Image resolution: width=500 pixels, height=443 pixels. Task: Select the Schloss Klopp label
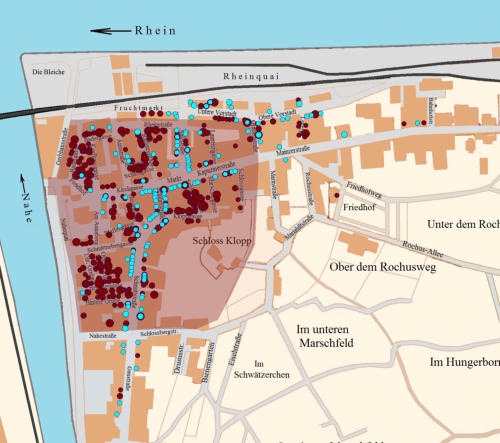click(x=222, y=240)
